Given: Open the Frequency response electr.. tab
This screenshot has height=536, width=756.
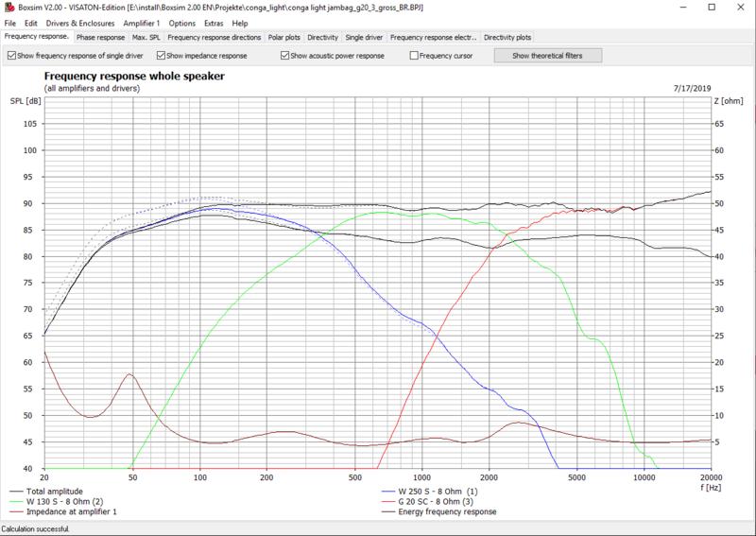Looking at the screenshot, I should point(434,37).
